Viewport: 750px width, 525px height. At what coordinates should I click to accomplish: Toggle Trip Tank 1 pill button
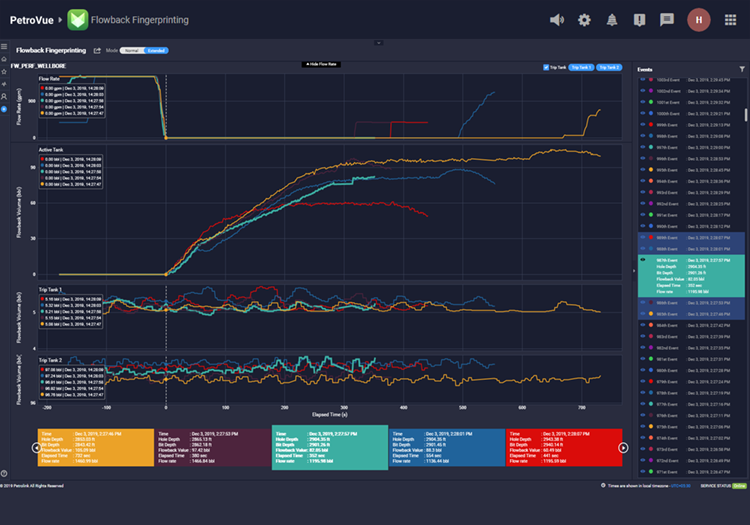(x=581, y=67)
